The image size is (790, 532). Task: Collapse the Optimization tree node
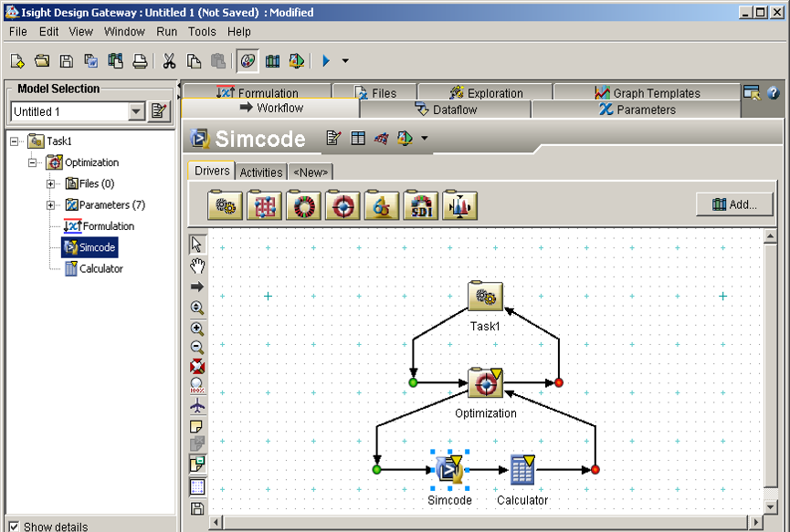point(32,162)
